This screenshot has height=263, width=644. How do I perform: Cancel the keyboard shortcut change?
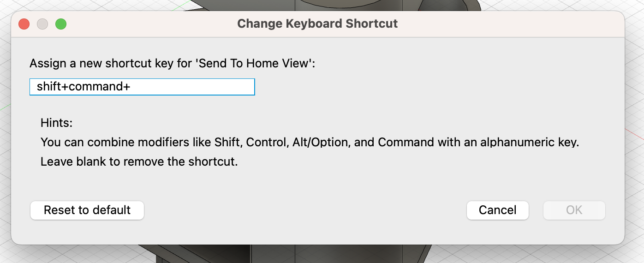click(x=497, y=210)
